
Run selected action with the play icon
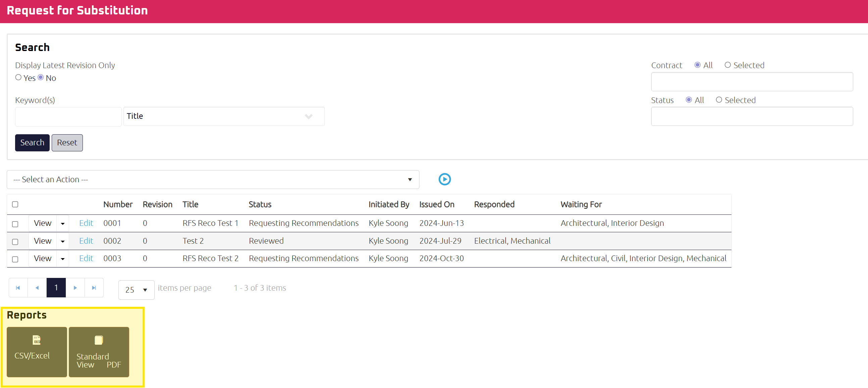pos(445,179)
